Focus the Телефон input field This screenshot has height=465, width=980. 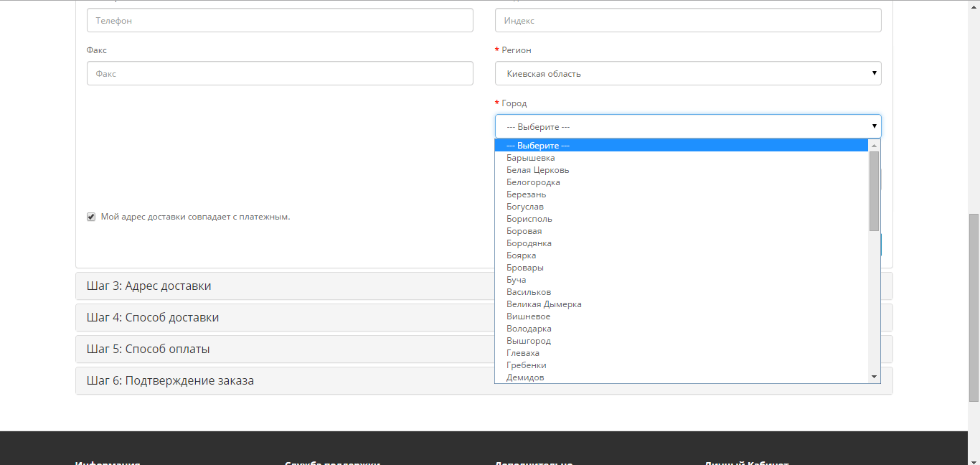coord(280,21)
